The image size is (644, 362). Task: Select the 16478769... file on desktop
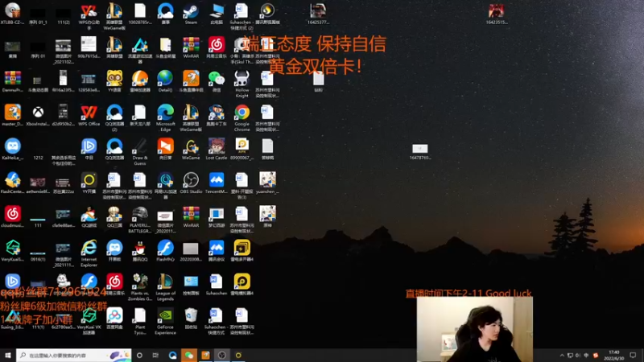click(x=419, y=152)
